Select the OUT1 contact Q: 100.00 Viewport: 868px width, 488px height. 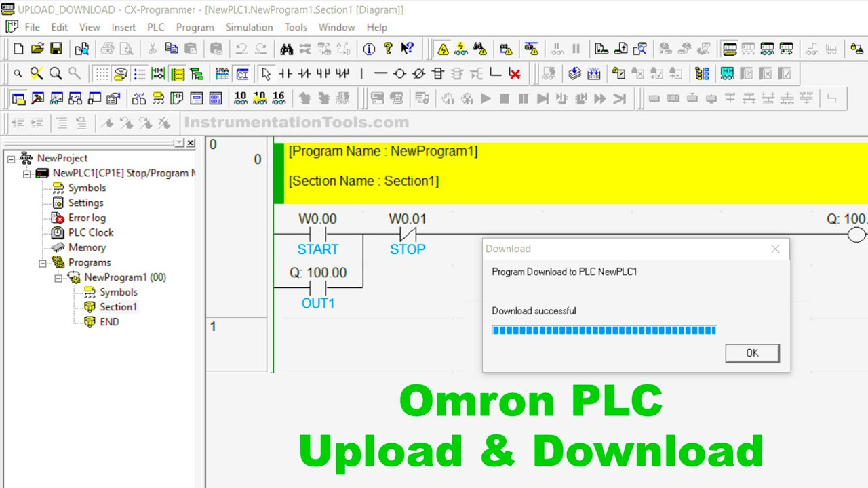[317, 287]
